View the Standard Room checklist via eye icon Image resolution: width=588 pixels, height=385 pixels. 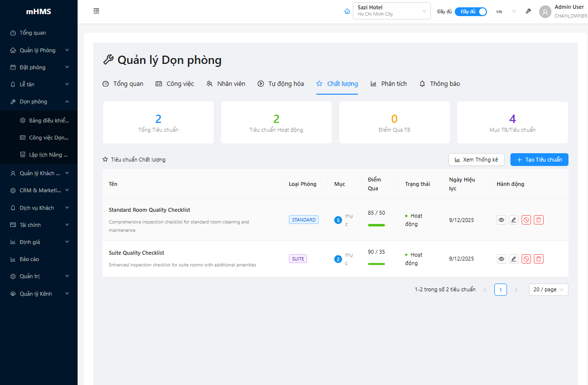(x=501, y=220)
